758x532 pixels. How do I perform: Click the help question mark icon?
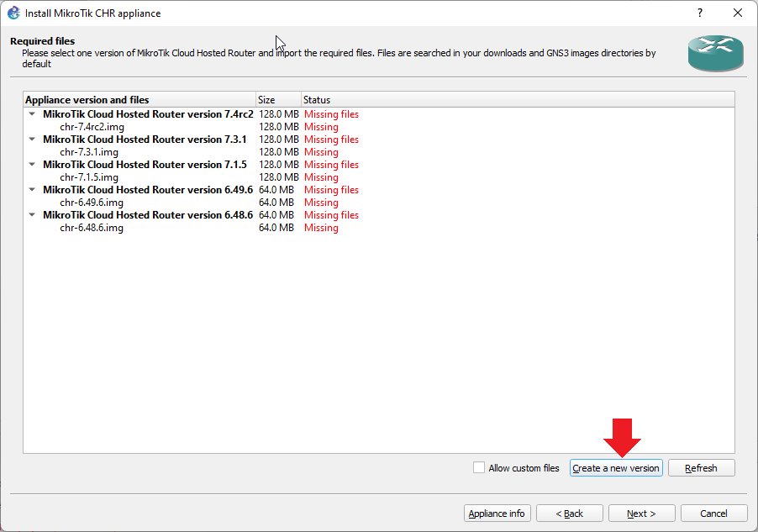699,13
